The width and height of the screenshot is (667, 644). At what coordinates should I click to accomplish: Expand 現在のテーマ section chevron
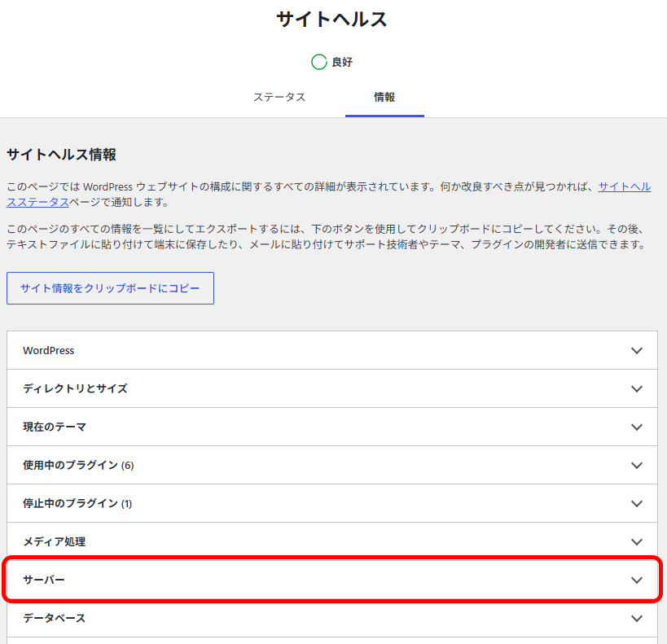coord(637,427)
